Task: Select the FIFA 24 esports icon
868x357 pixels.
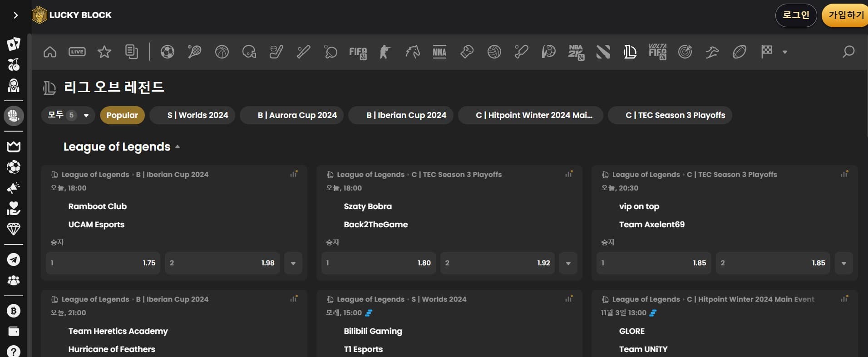Action: pos(358,53)
